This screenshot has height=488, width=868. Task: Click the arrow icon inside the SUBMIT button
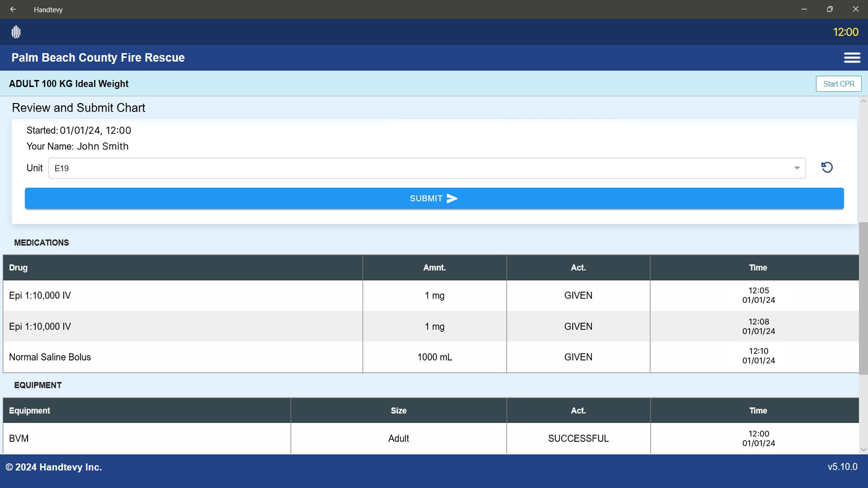[x=452, y=198]
